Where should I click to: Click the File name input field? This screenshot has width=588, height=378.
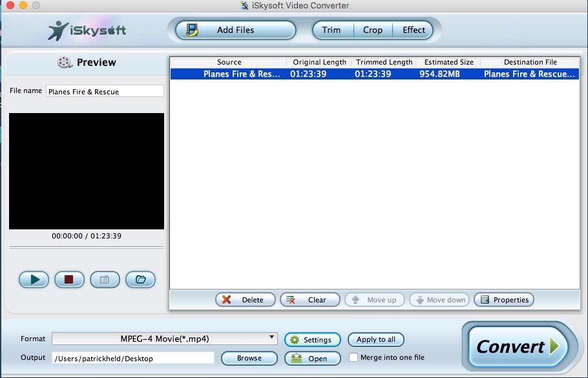click(105, 91)
